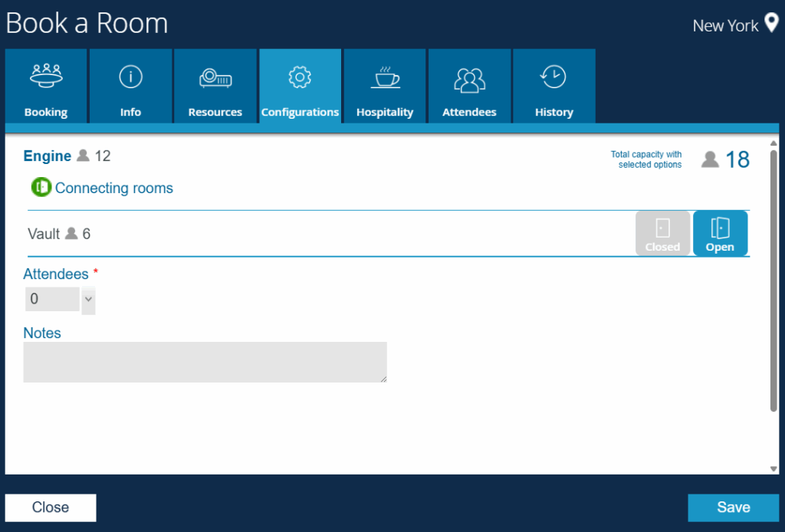Click the coffee cup Hospitality icon
Screen dimensions: 785x532
point(385,77)
